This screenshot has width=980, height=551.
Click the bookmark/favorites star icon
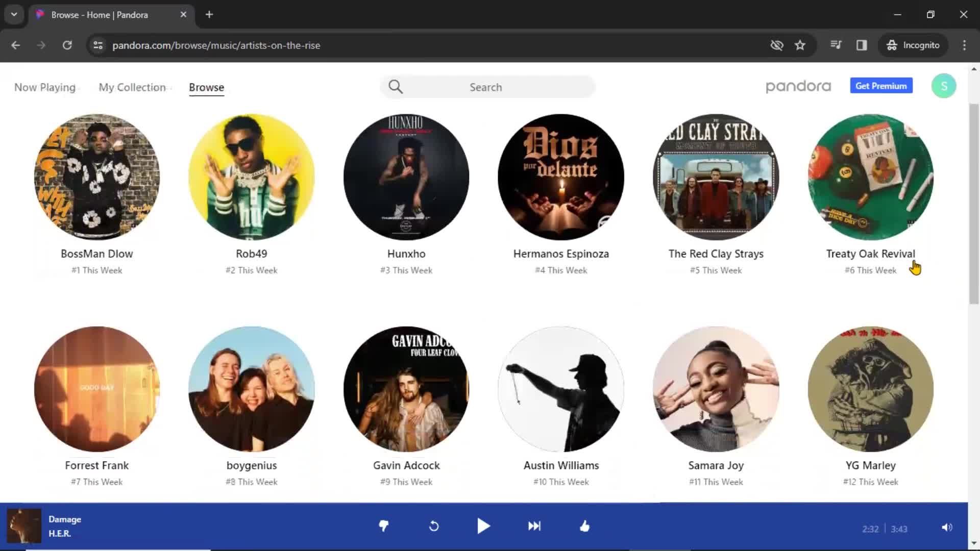[x=801, y=45]
